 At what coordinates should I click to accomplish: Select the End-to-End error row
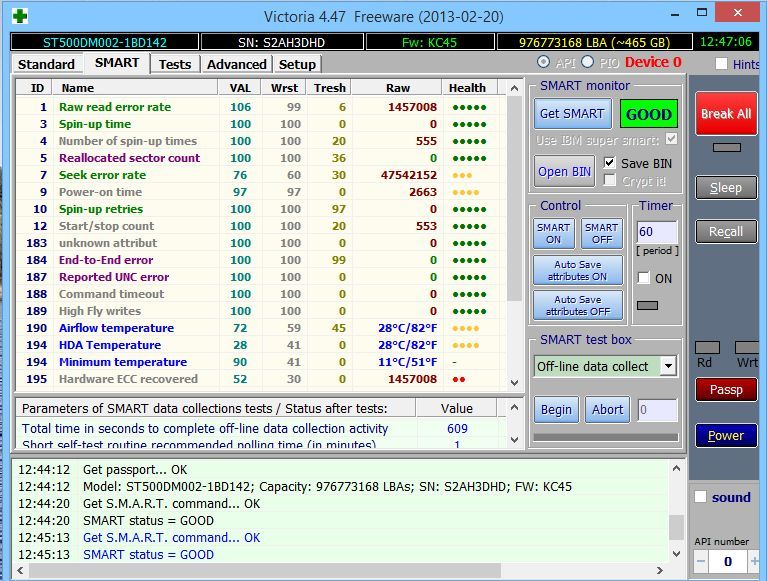261,260
